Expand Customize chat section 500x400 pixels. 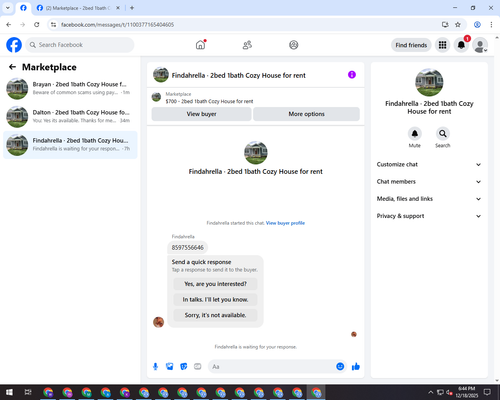429,164
